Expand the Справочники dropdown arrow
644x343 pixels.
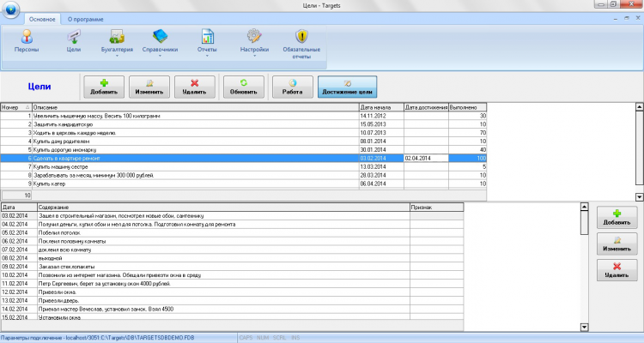pyautogui.click(x=160, y=56)
